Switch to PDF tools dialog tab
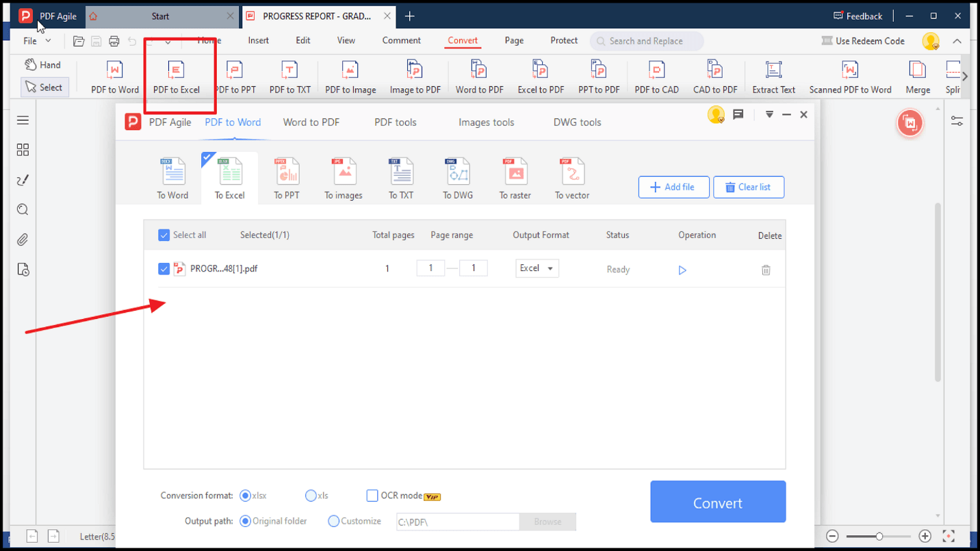Viewport: 980px width, 551px height. [x=396, y=123]
